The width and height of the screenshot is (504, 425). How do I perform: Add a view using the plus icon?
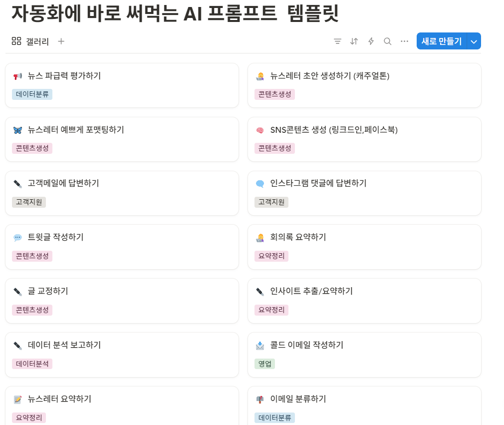61,41
